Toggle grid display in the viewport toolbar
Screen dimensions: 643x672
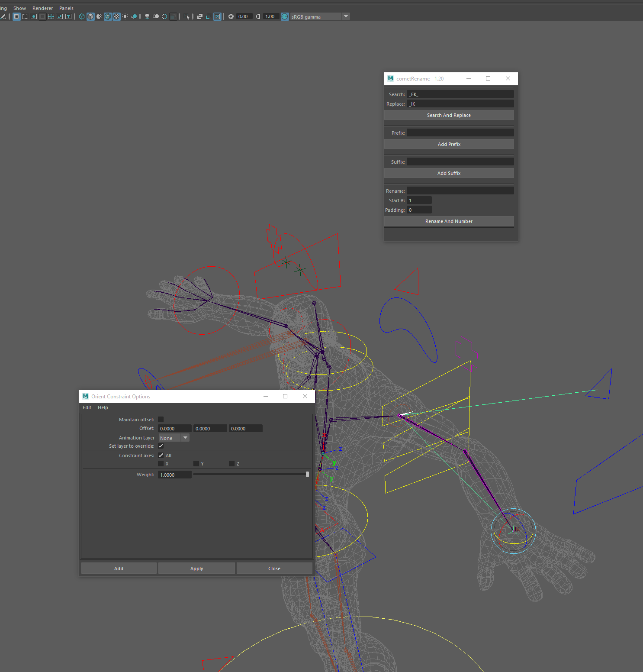tap(16, 16)
